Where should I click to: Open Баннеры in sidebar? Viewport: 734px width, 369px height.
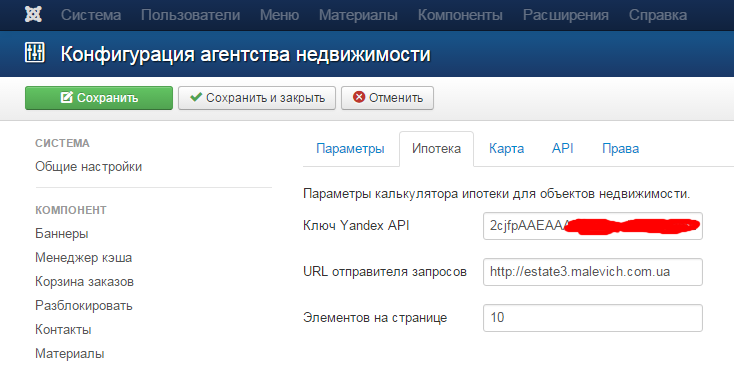point(62,233)
